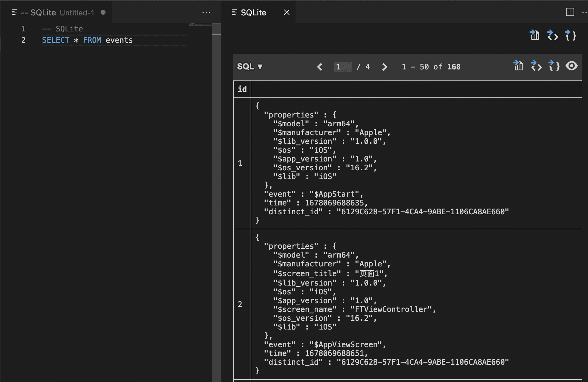Click the page number input field
588x382 pixels.
(342, 67)
